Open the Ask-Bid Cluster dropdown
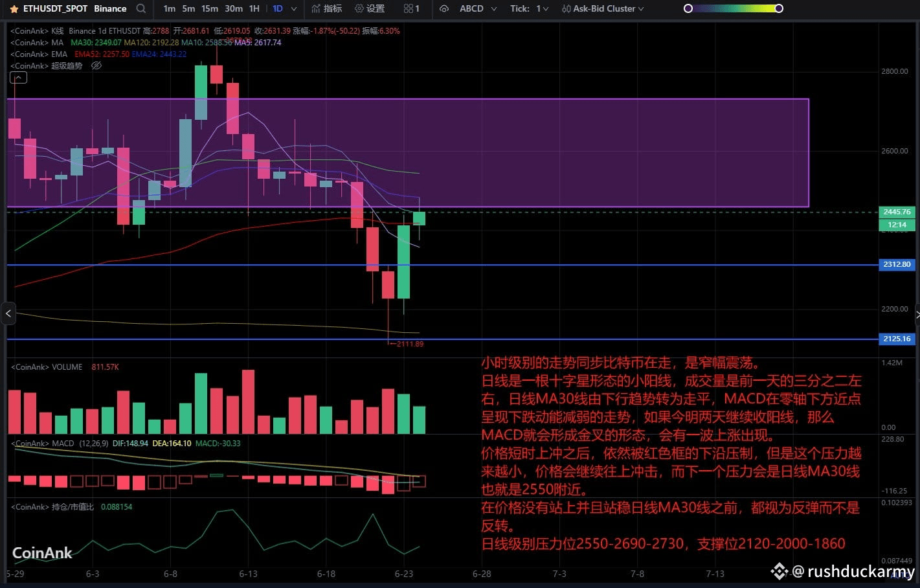Screen dimensions: 920x588 603,8
